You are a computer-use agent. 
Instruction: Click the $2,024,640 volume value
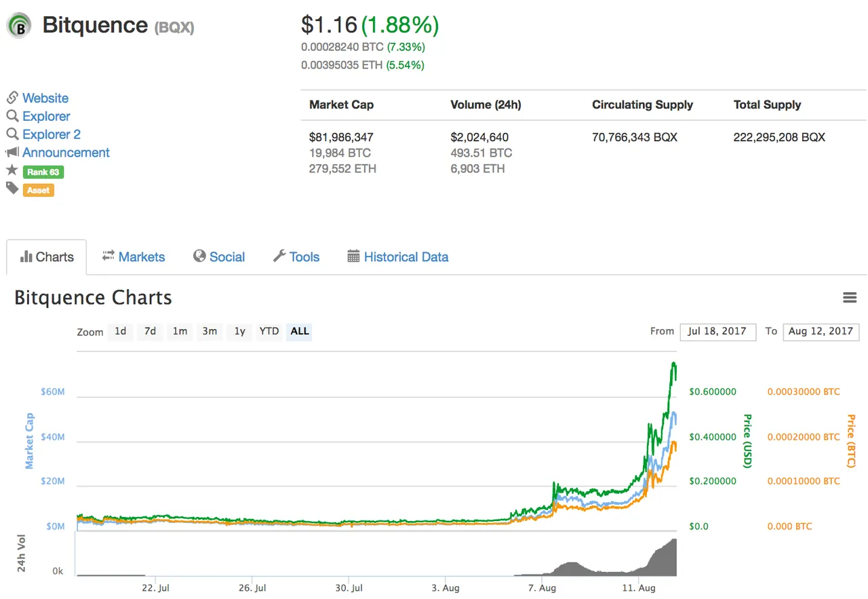pyautogui.click(x=479, y=137)
